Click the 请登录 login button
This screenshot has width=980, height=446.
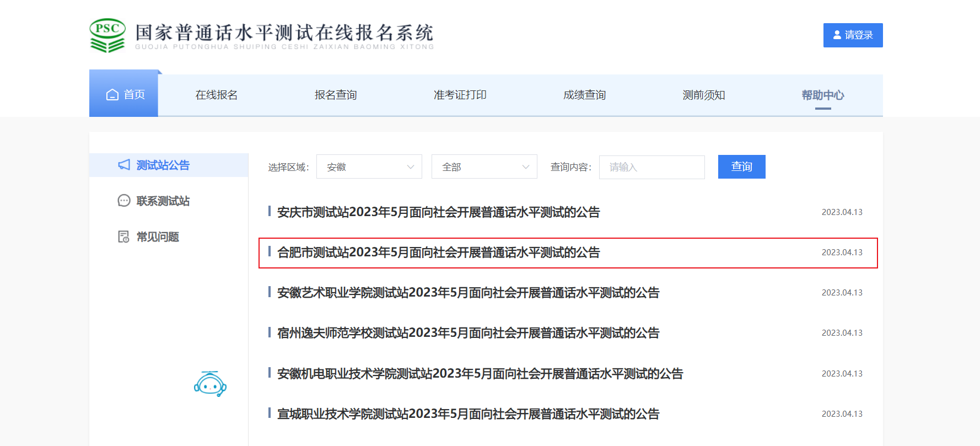pyautogui.click(x=853, y=35)
